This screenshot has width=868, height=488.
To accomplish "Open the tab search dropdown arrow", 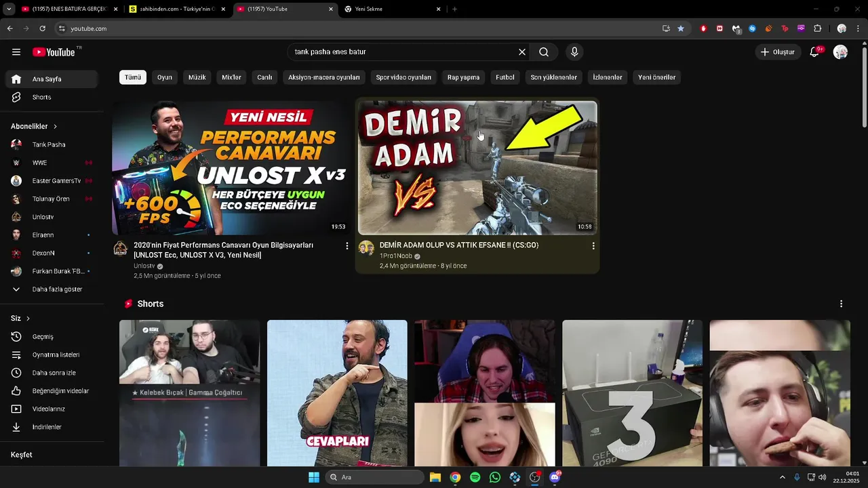I will coord(9,9).
